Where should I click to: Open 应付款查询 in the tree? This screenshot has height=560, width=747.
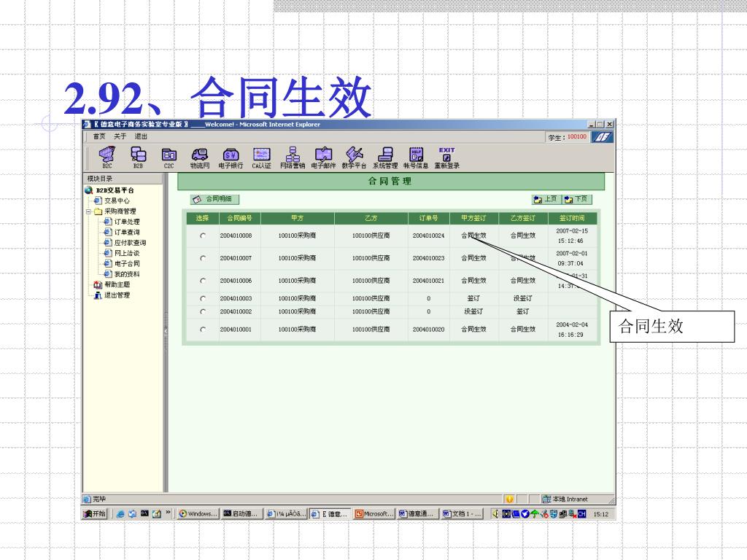click(130, 242)
